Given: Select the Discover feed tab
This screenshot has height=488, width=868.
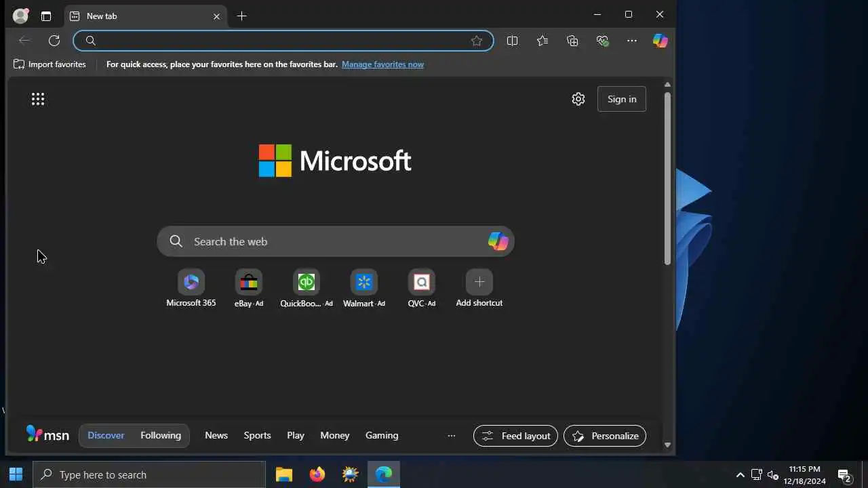Looking at the screenshot, I should 106,435.
